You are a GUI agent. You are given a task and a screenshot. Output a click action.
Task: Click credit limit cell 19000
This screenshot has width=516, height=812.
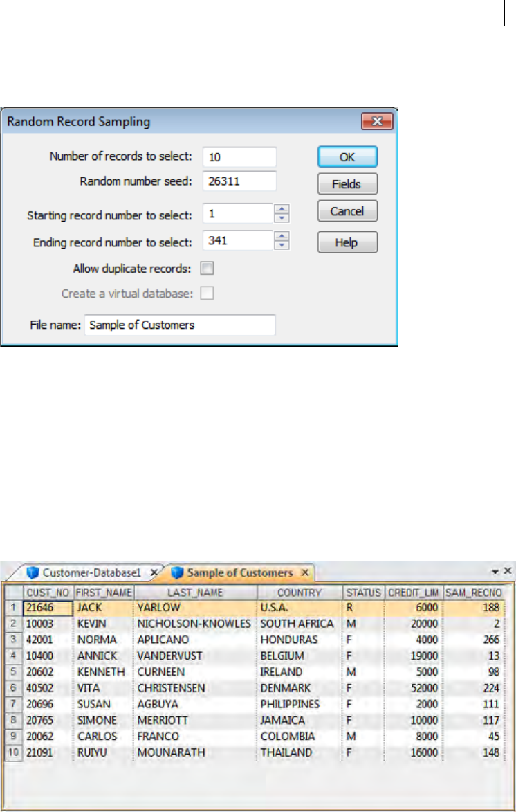(414, 656)
